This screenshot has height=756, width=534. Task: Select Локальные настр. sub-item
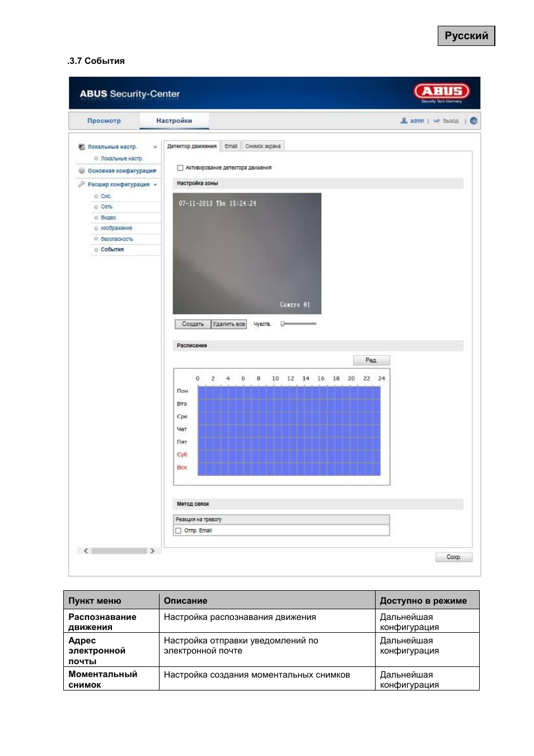pos(121,158)
